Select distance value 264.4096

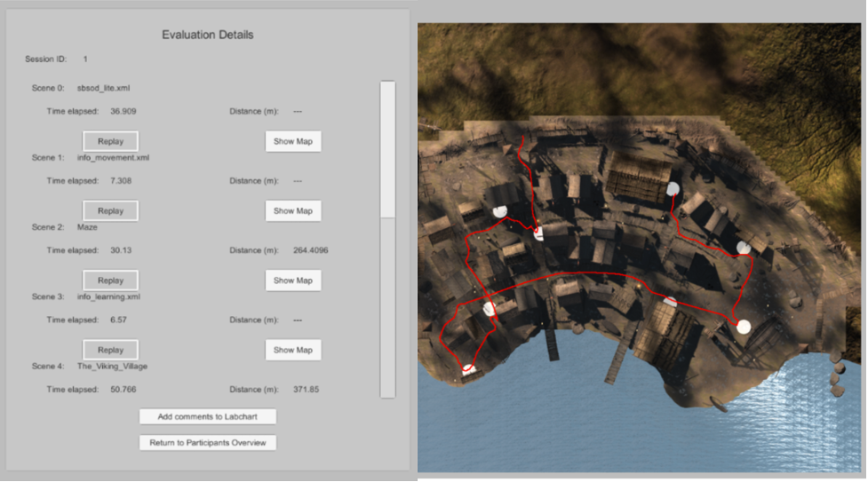(311, 250)
